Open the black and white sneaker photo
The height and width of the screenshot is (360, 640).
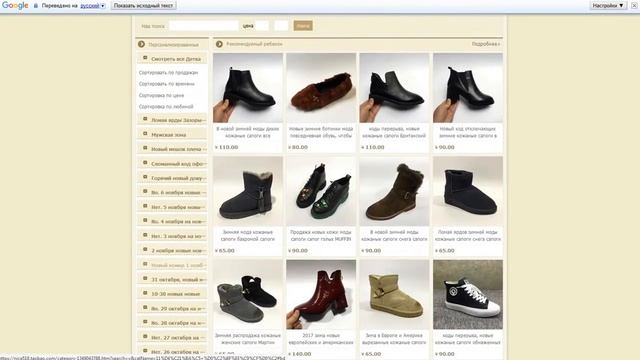click(468, 295)
